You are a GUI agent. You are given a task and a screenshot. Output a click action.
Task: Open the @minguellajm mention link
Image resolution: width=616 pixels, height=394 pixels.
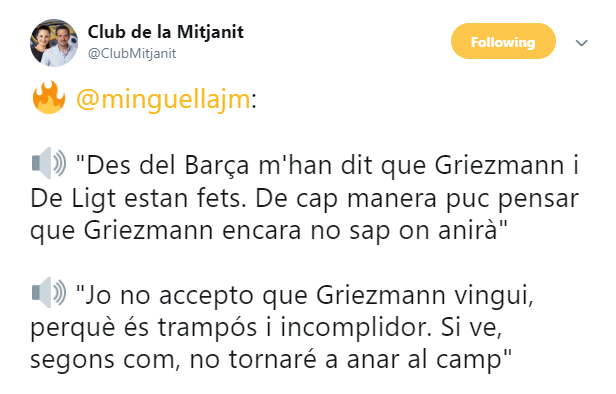coord(163,99)
